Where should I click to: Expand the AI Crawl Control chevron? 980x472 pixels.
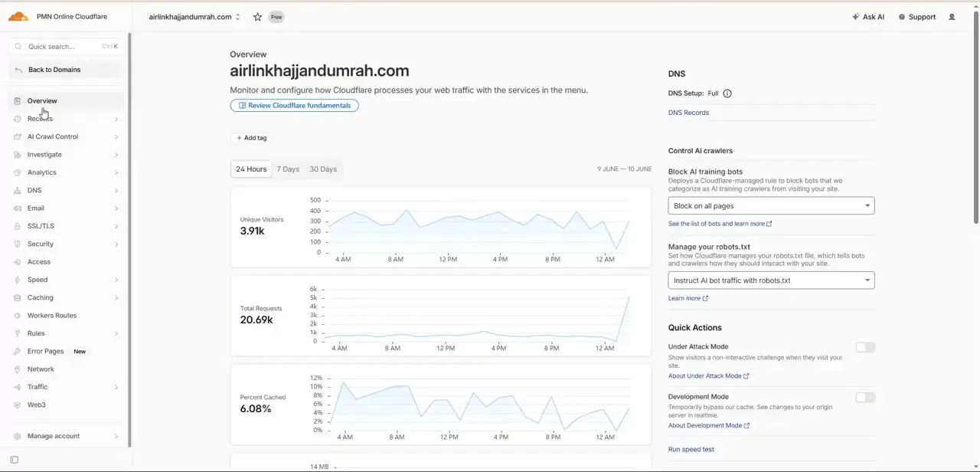pos(116,137)
